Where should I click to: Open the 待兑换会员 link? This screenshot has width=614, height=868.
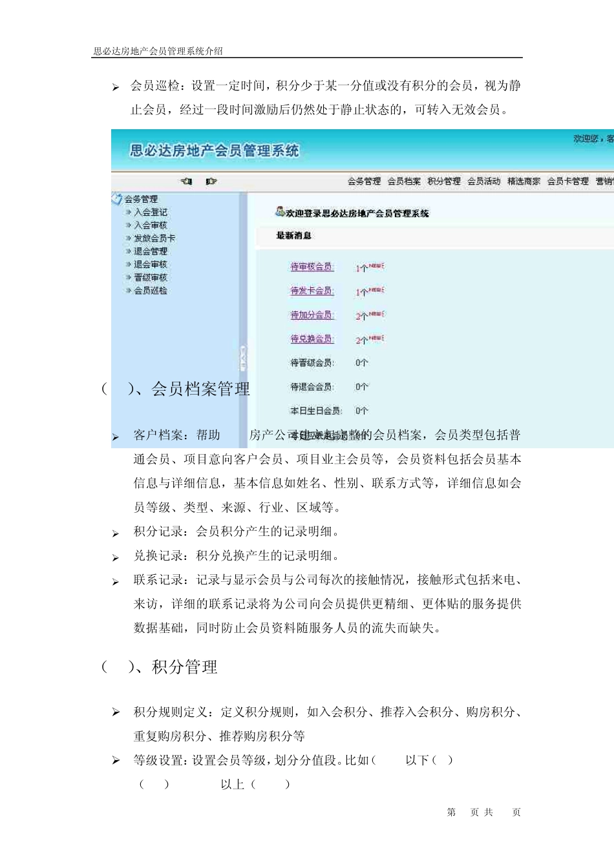[x=312, y=338]
